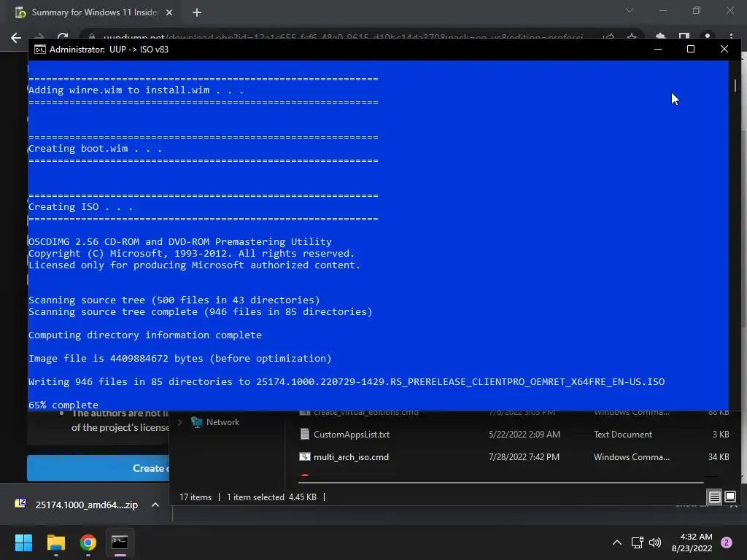
Task: Switch Explorer to large icons view
Action: (x=730, y=497)
